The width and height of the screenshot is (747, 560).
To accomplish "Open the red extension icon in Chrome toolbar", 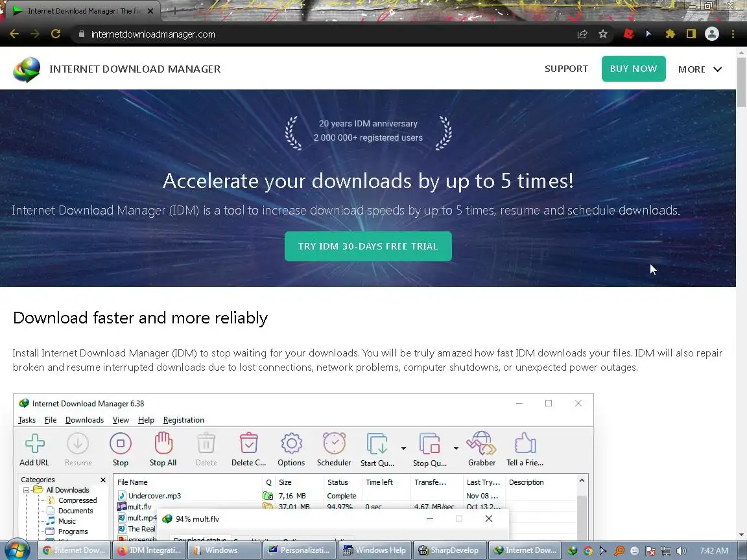I will (x=628, y=34).
